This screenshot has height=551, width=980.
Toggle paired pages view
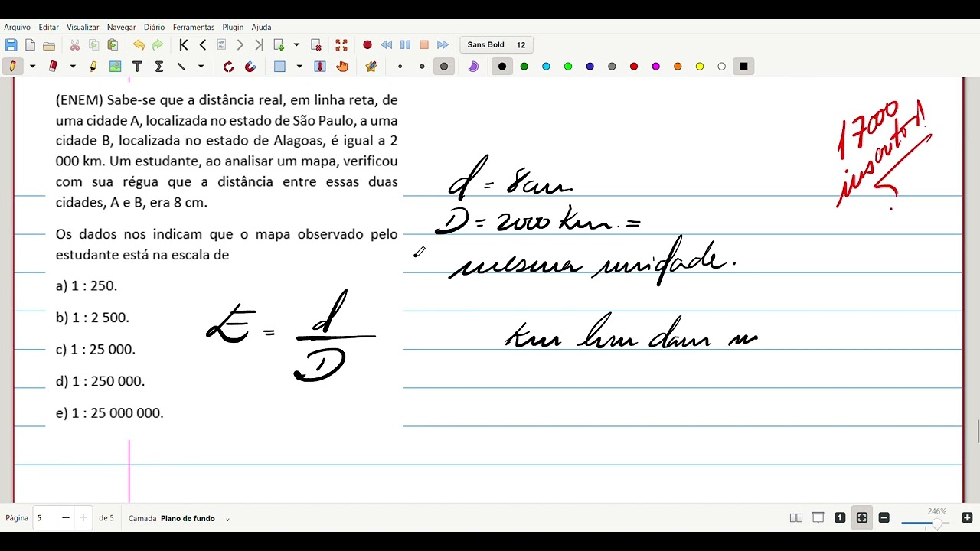pos(796,518)
